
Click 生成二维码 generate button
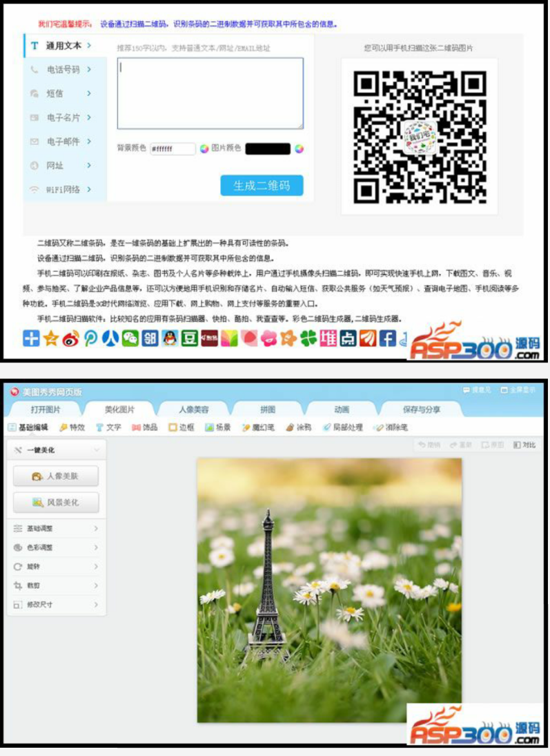pyautogui.click(x=262, y=186)
